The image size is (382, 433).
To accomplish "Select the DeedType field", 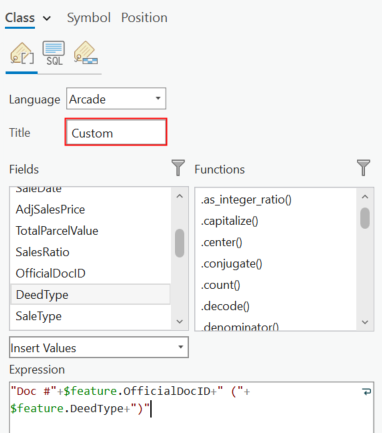I will point(90,295).
